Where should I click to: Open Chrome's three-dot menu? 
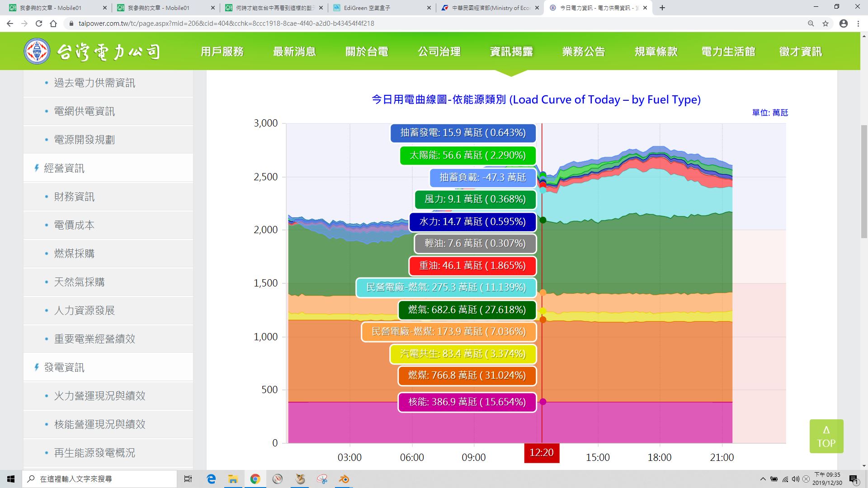[858, 23]
